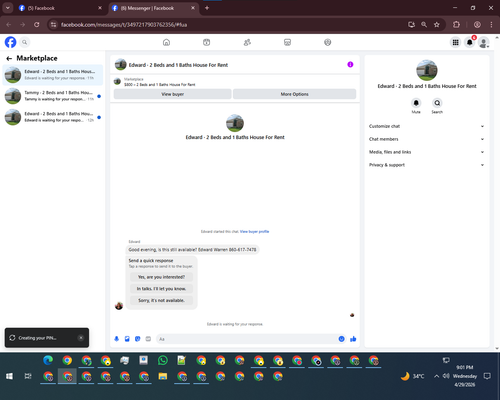The height and width of the screenshot is (400, 500).
Task: Click the View buyer button
Action: pyautogui.click(x=173, y=94)
